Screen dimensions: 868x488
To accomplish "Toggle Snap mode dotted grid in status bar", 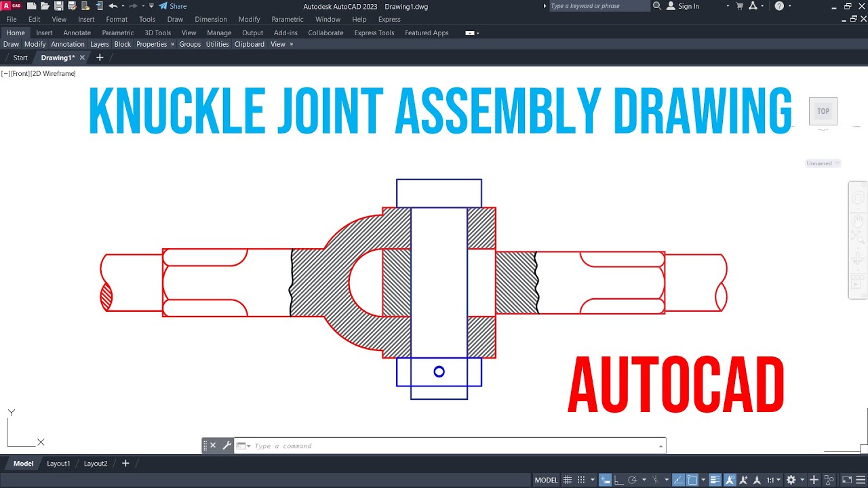I will (x=581, y=480).
